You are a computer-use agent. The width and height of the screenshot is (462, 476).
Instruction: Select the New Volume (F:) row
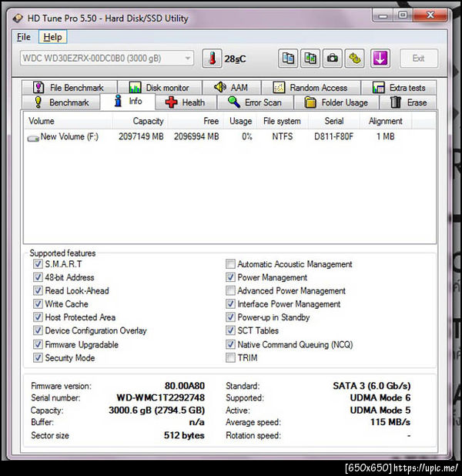tap(229, 136)
